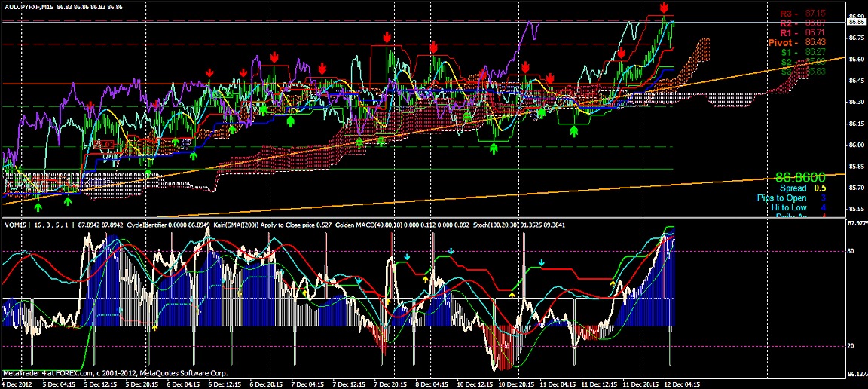The height and width of the screenshot is (389, 868).
Task: Click the topmost red sell arrow near R3
Action: tap(664, 8)
